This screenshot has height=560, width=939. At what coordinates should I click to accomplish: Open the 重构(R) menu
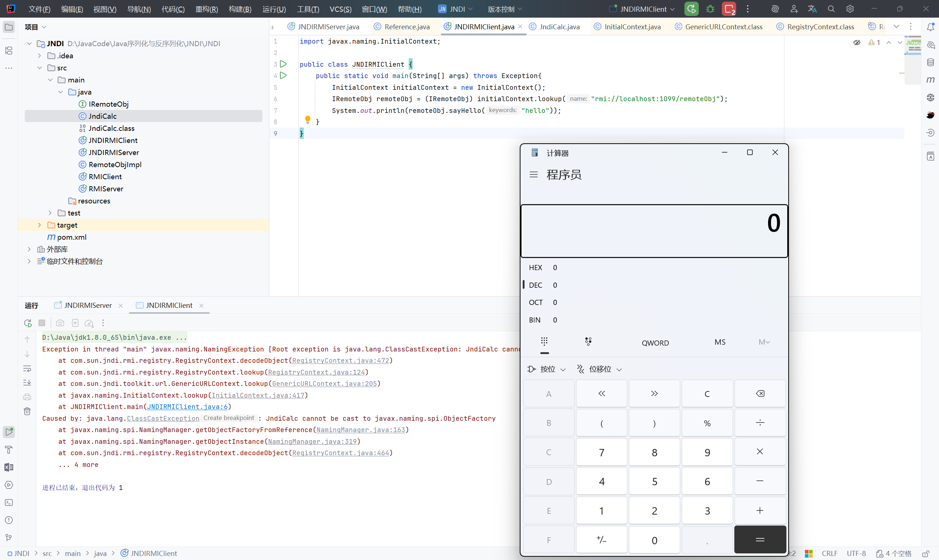coord(207,9)
